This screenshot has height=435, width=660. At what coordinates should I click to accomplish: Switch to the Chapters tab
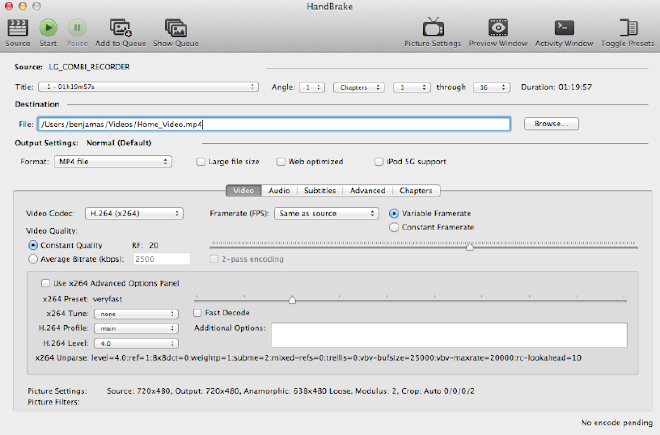tap(416, 190)
